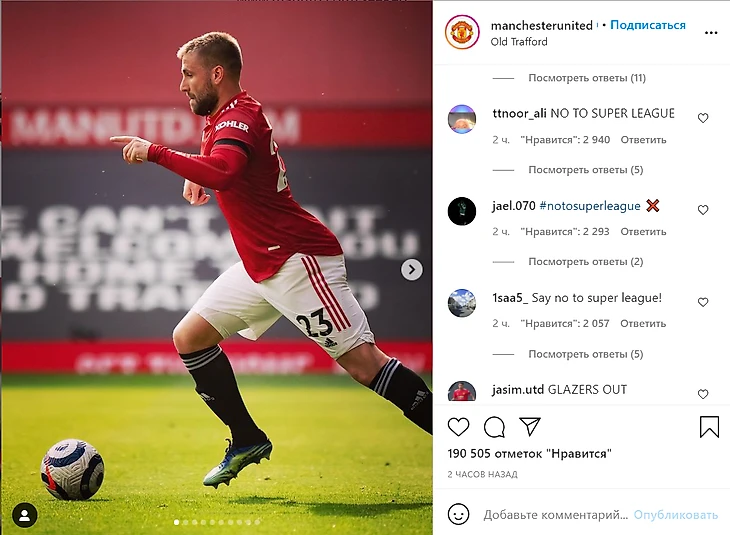
Task: Focus the Добавьте комментарий input field
Action: pyautogui.click(x=555, y=515)
